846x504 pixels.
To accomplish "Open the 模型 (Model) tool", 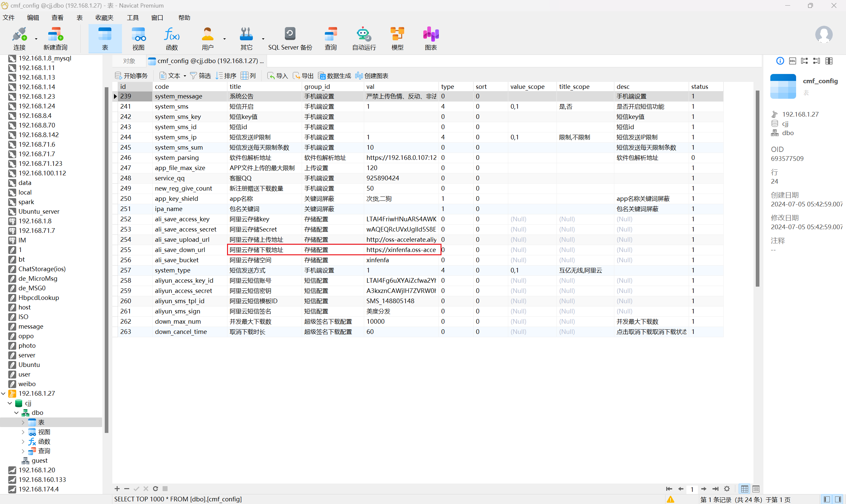I will pos(397,39).
